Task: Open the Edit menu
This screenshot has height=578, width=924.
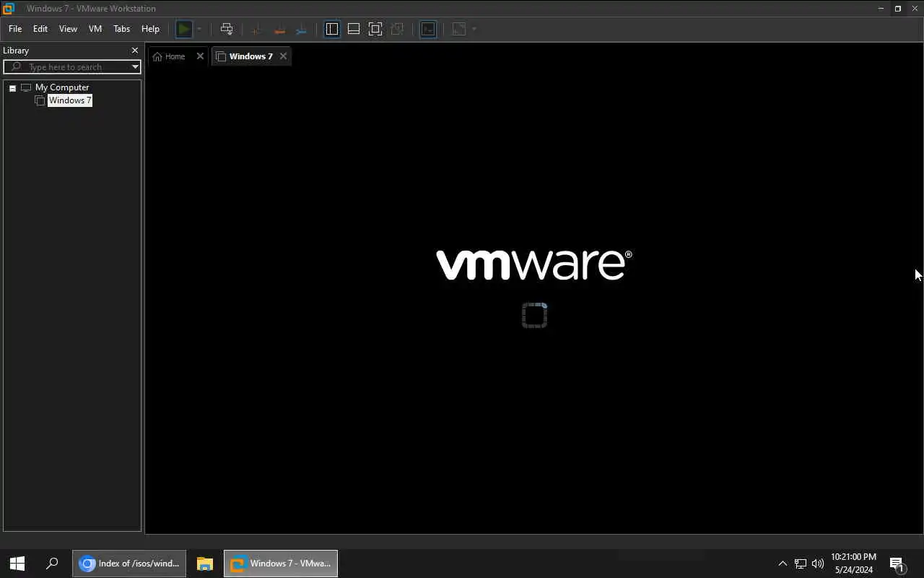Action: [40, 29]
